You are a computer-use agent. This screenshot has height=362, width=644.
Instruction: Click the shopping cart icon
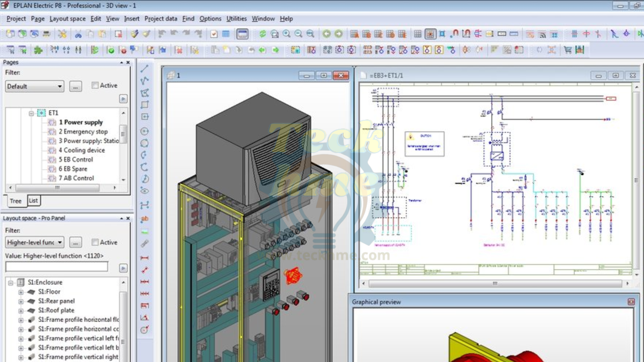coord(568,50)
